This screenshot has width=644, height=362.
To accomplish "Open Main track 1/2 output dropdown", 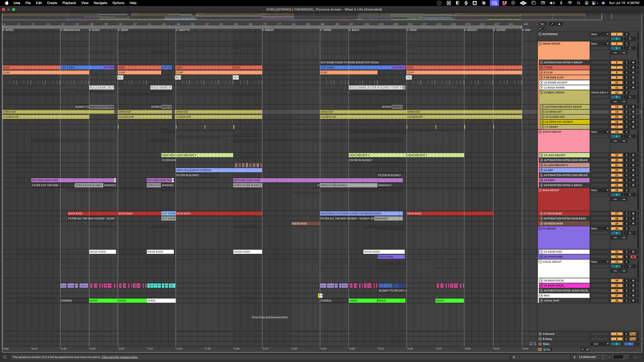I will (599, 344).
